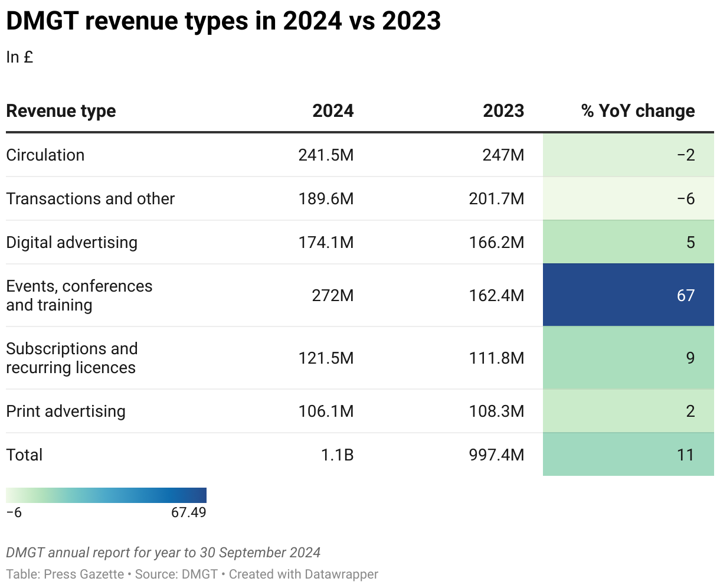Select the Digital advertising 2024 value 174.1M
This screenshot has height=588, width=720.
(326, 243)
